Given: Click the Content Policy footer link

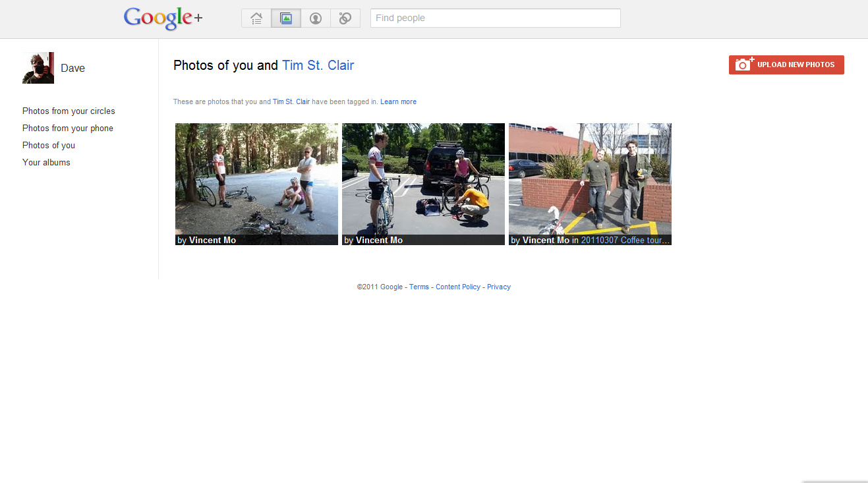Looking at the screenshot, I should pos(458,287).
